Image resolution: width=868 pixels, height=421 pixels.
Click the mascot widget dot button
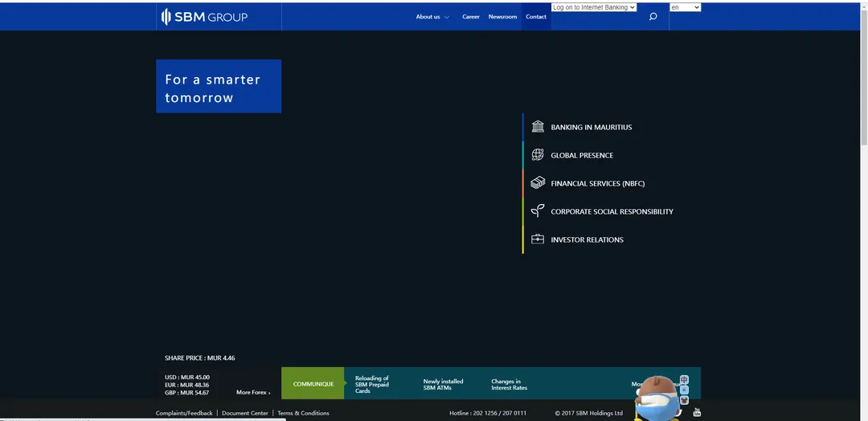click(x=684, y=390)
